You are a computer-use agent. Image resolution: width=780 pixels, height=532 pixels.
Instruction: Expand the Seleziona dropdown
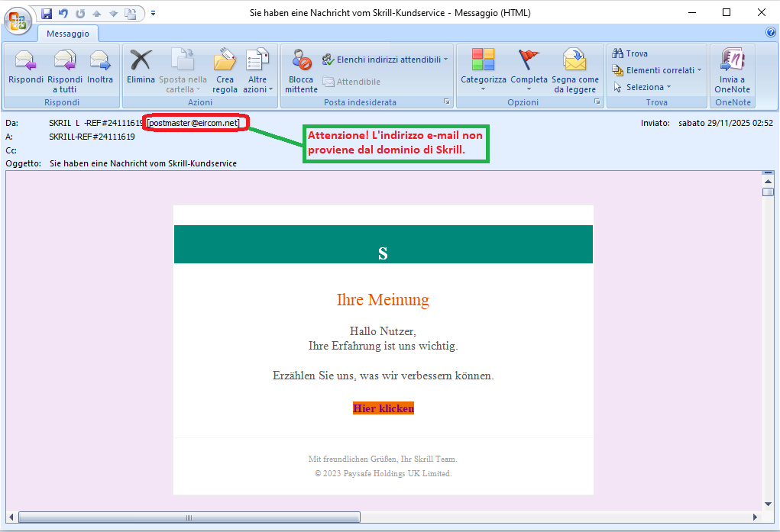click(x=642, y=87)
